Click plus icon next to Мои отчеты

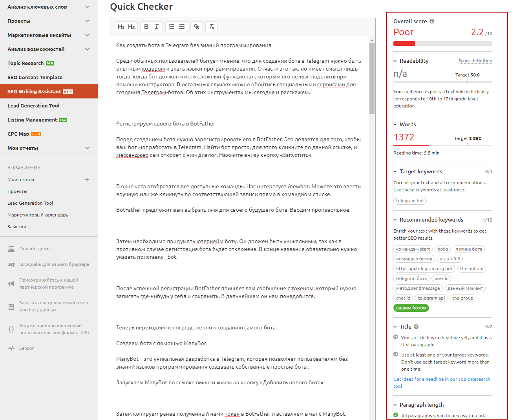pyautogui.click(x=87, y=180)
